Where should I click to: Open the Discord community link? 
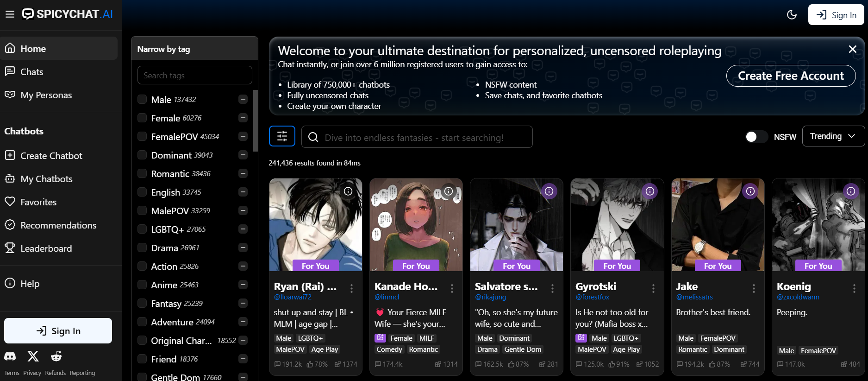(x=10, y=356)
